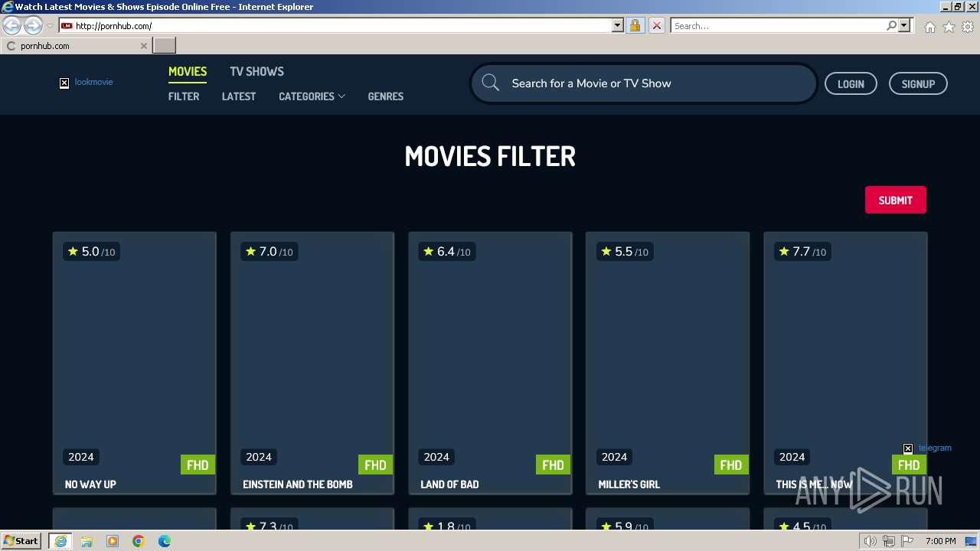Open File Explorer from taskbar

(87, 541)
